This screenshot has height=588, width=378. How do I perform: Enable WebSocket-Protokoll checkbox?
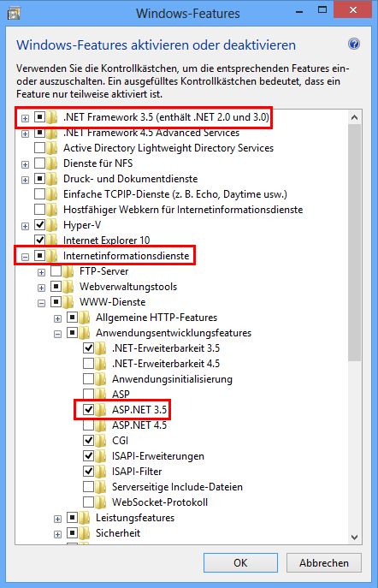pos(88,502)
